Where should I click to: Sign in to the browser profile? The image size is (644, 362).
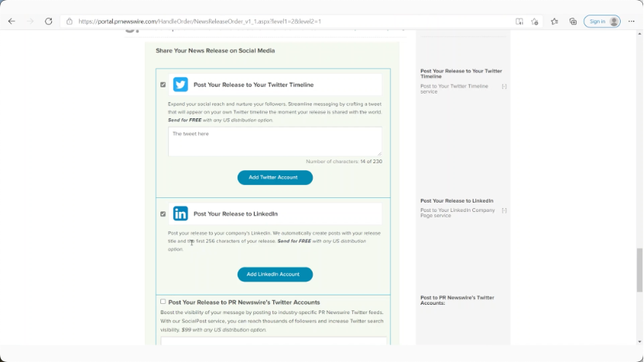pos(601,22)
